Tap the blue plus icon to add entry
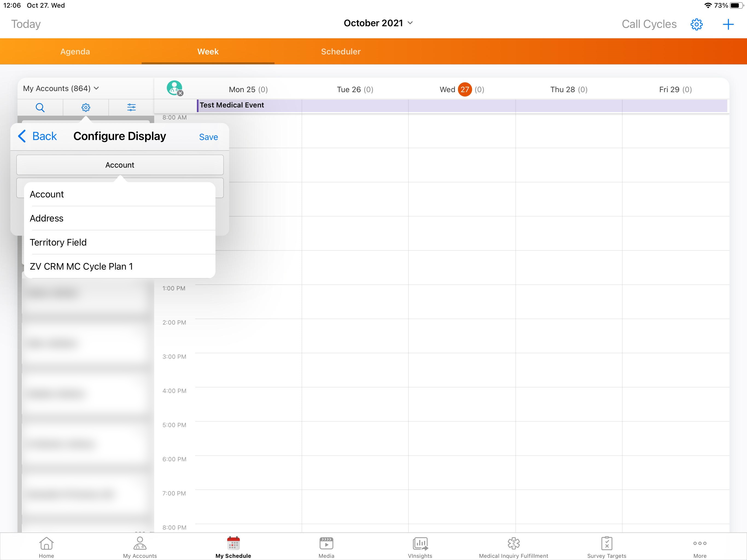 pyautogui.click(x=728, y=24)
